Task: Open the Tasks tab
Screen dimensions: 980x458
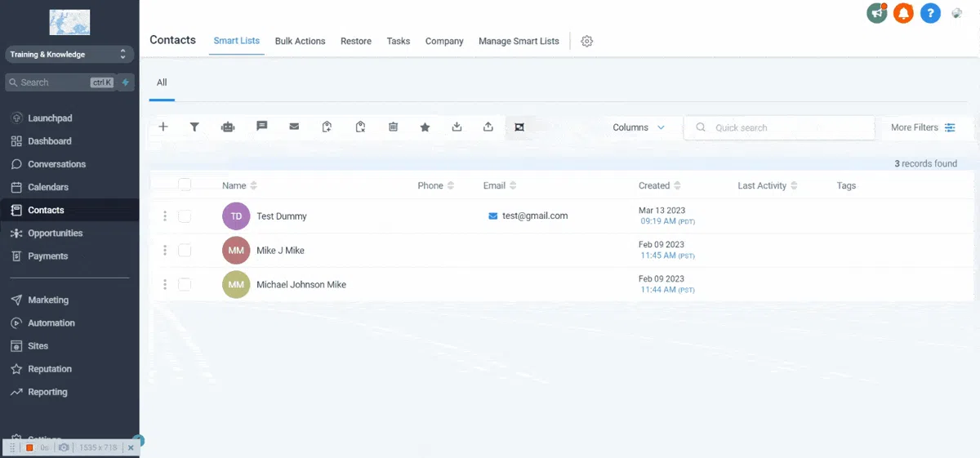Action: [399, 41]
